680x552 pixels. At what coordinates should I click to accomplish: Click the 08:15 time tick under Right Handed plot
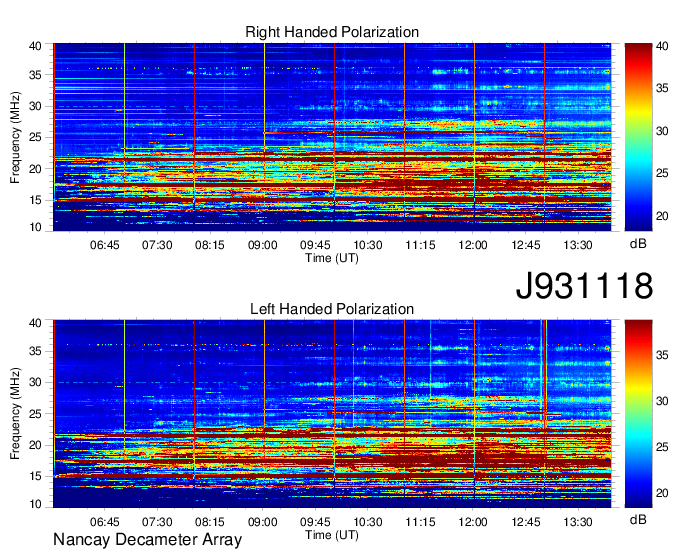210,245
